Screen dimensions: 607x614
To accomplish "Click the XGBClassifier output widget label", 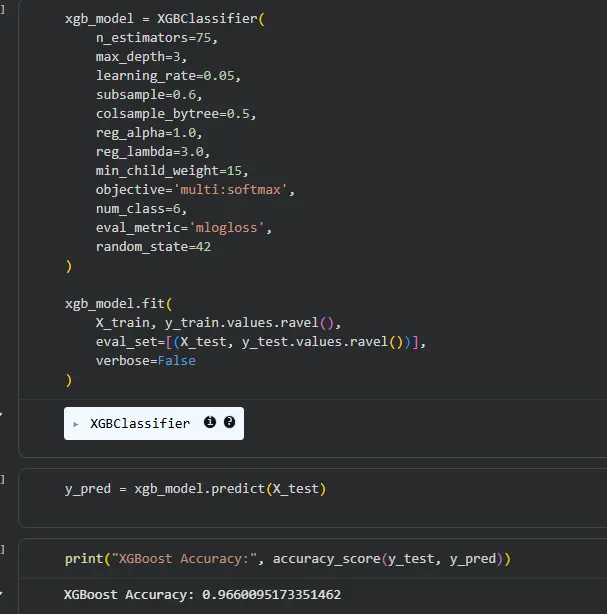I will [140, 423].
